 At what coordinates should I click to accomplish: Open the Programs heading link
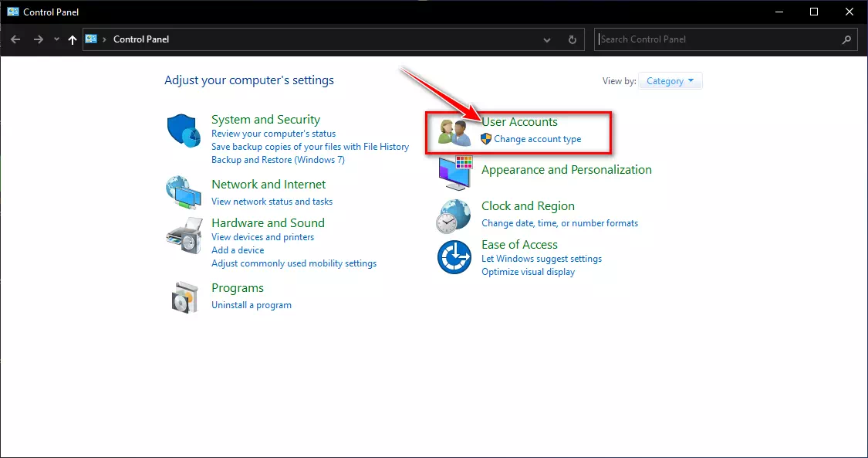[x=238, y=288]
